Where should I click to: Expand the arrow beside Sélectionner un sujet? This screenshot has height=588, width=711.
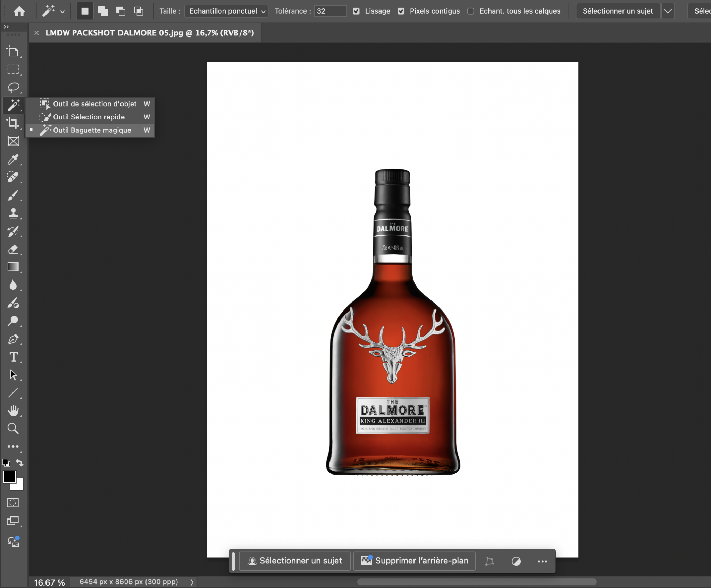tap(668, 11)
